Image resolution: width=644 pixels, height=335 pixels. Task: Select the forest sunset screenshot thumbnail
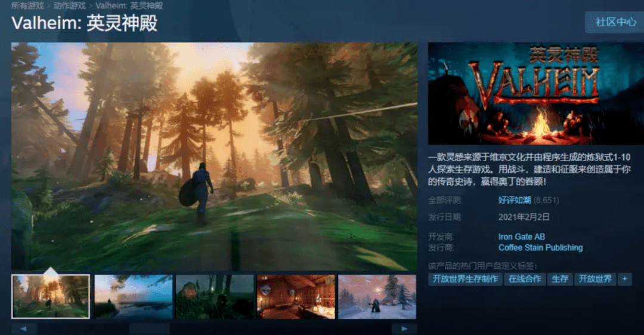51,296
